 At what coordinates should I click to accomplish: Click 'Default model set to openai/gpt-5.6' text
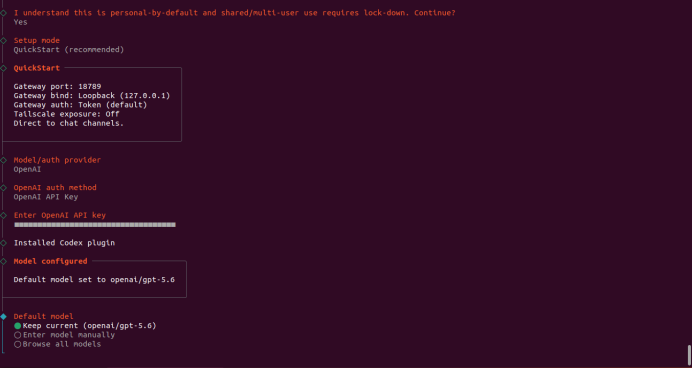[x=94, y=280]
